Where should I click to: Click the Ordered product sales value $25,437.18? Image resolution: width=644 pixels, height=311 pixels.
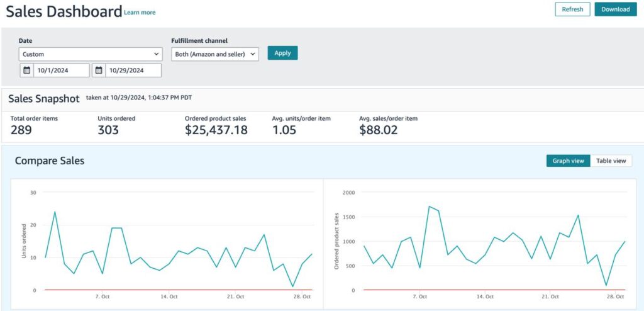(x=216, y=130)
